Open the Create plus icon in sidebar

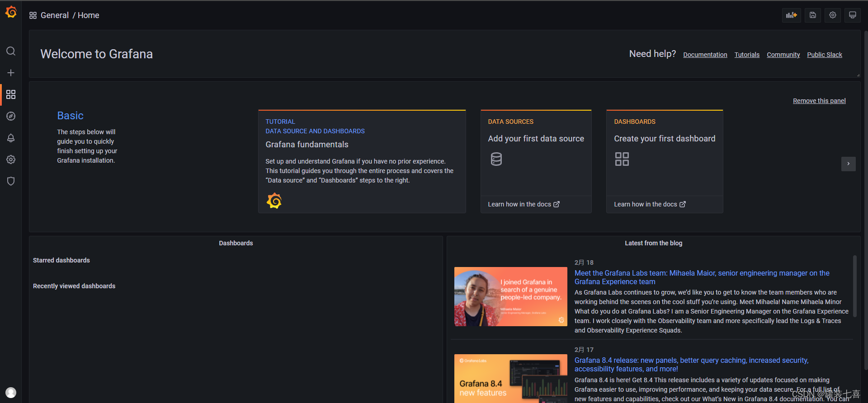[x=11, y=73]
